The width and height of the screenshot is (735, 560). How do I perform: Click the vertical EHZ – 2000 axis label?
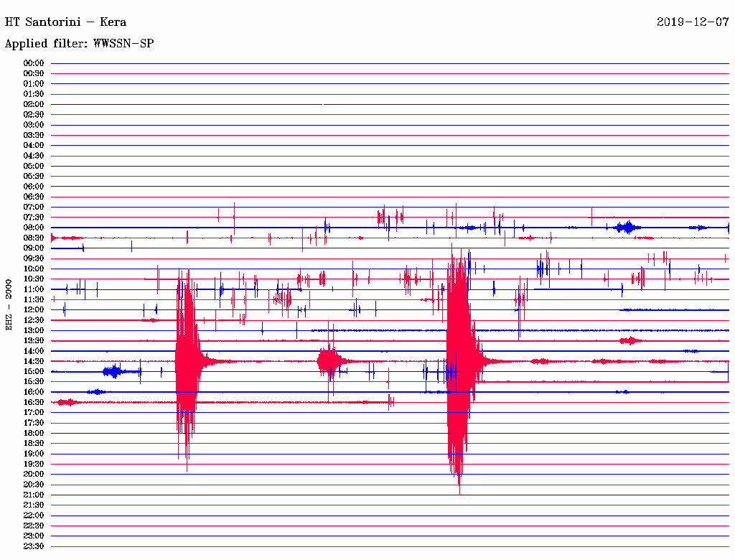(x=9, y=304)
